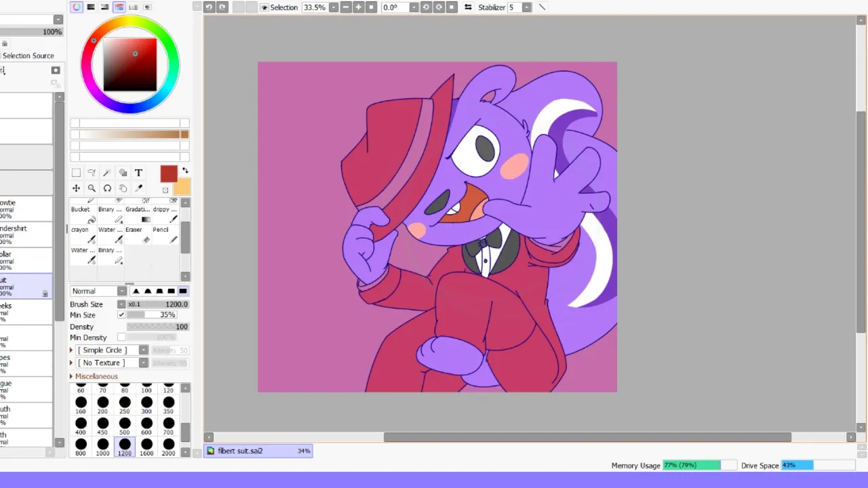Viewport: 868px width, 488px height.
Task: Toggle the swatches panel icon
Action: 134,7
